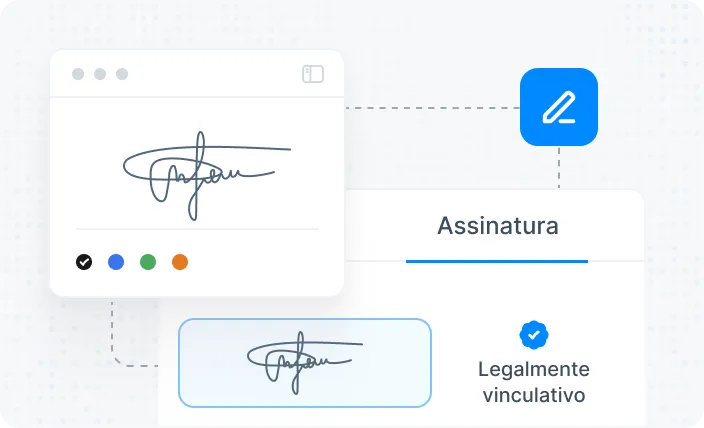Viewport: 704px width, 428px height.
Task: Click the blue underline beneath Assinatura
Action: pyautogui.click(x=497, y=261)
